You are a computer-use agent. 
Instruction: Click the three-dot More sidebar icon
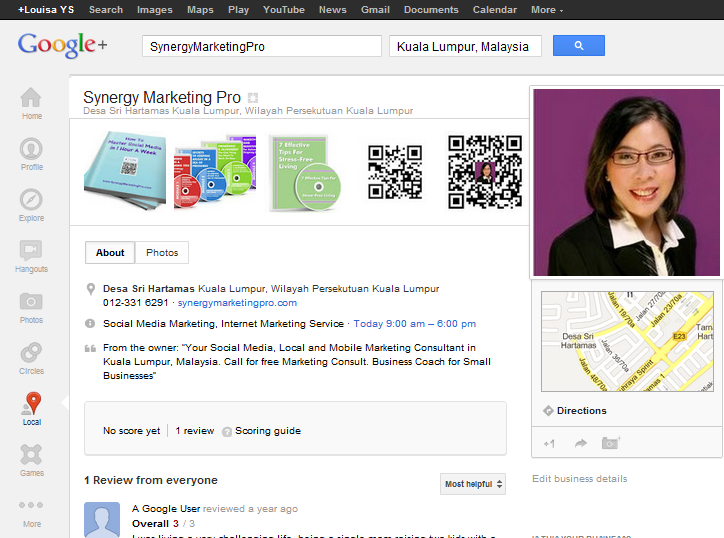tap(31, 505)
